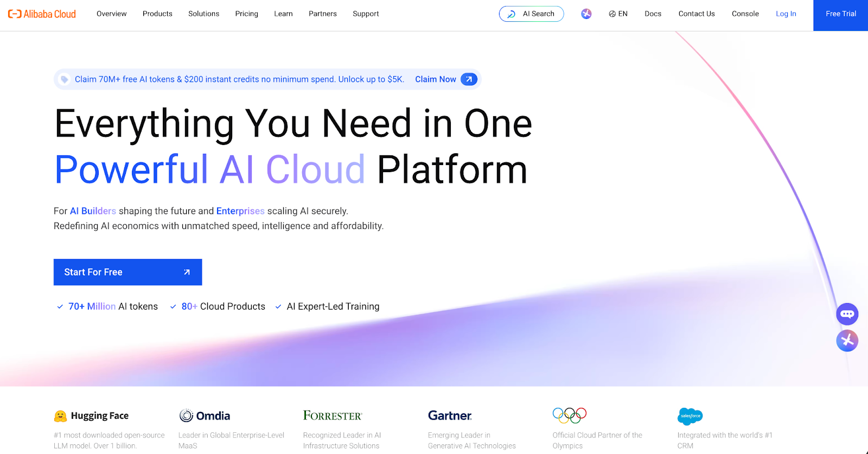Click the Enterprises link text
The width and height of the screenshot is (868, 454).
click(240, 211)
